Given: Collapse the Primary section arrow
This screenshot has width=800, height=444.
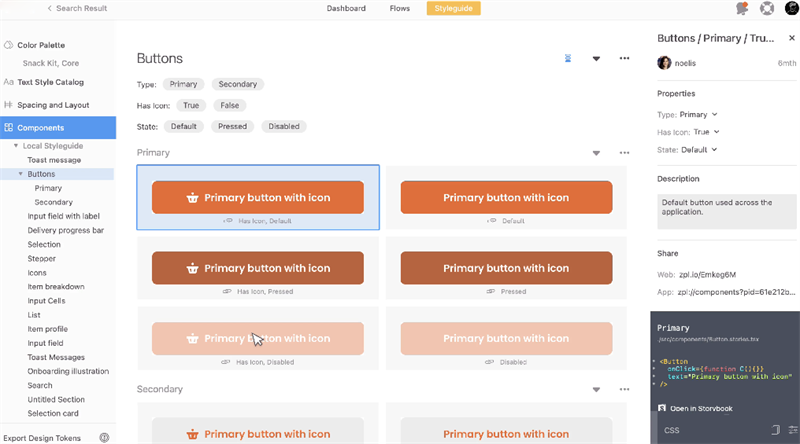Looking at the screenshot, I should (x=596, y=153).
